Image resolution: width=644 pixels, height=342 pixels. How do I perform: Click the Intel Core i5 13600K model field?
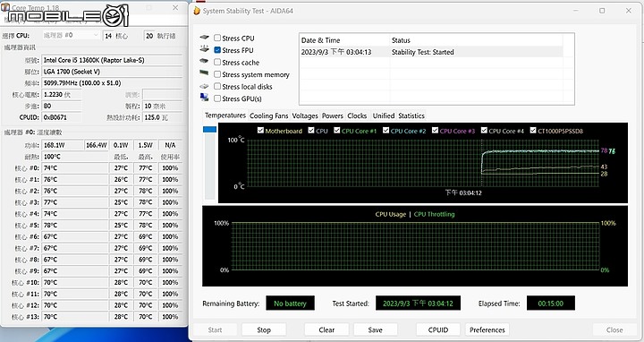pyautogui.click(x=112, y=60)
